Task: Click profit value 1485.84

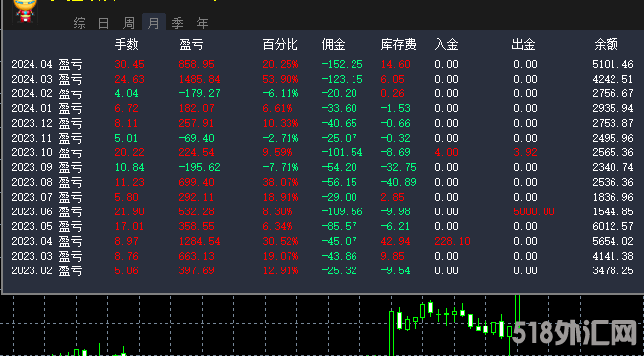Action: click(200, 79)
